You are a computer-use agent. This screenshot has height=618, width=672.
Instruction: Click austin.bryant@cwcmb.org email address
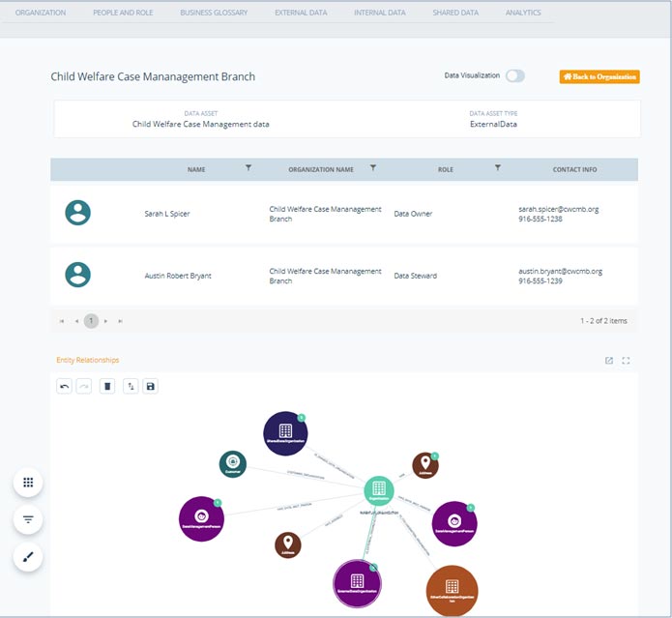[x=560, y=272]
